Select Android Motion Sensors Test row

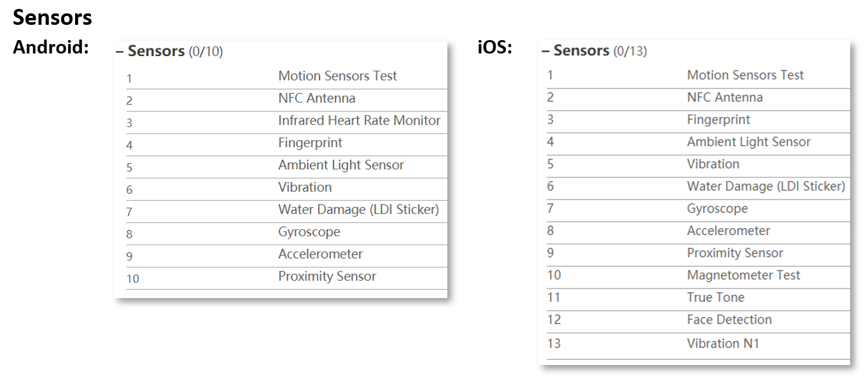(x=286, y=78)
